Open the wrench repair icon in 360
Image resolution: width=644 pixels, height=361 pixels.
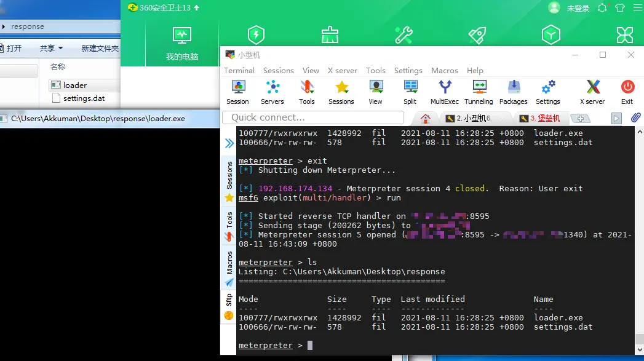[403, 35]
